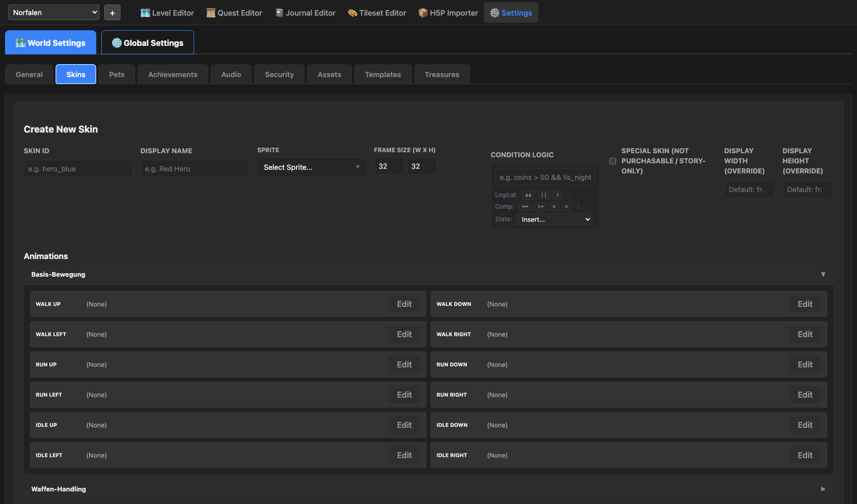This screenshot has width=857, height=504.
Task: Open the Norfalen world selector
Action: [x=53, y=13]
